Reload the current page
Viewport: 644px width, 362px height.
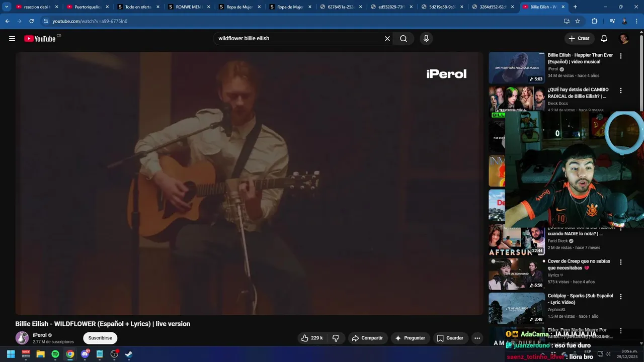click(x=31, y=21)
